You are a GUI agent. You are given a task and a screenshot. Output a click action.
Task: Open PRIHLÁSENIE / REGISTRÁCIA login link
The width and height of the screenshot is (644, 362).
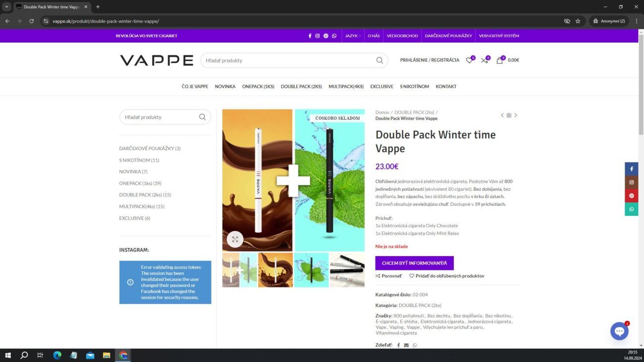(x=429, y=60)
